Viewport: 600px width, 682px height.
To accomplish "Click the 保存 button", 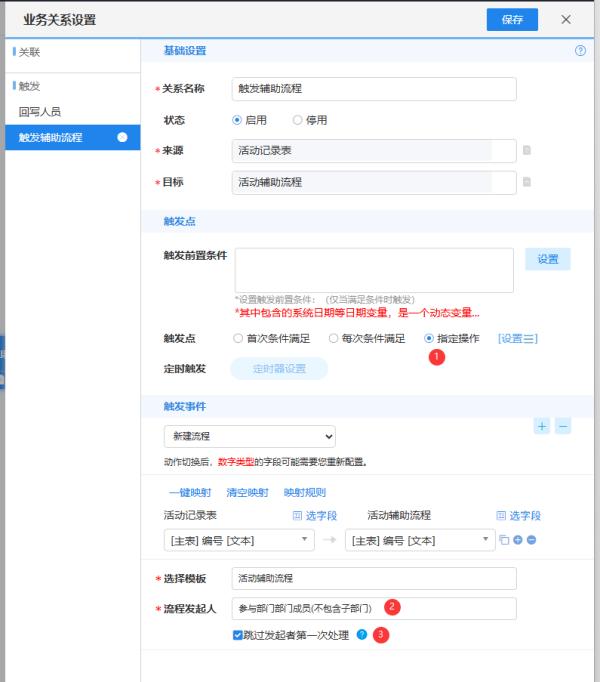I will click(x=512, y=20).
